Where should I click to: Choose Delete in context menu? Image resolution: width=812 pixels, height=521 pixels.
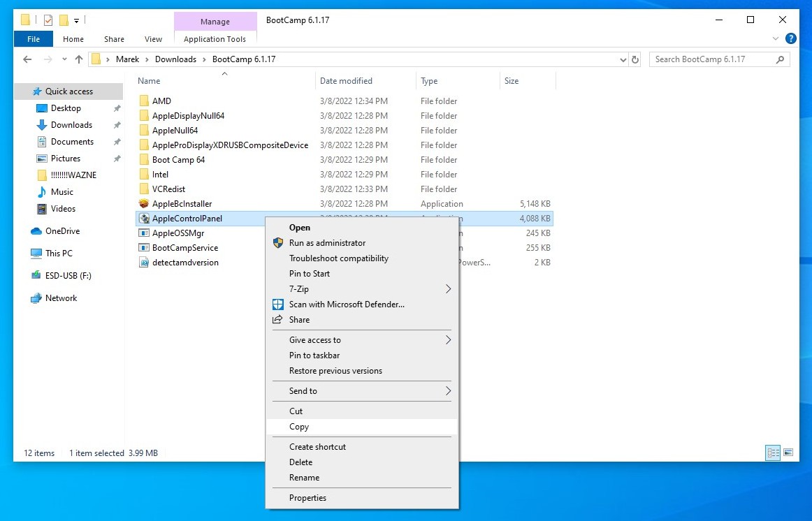coord(362,462)
